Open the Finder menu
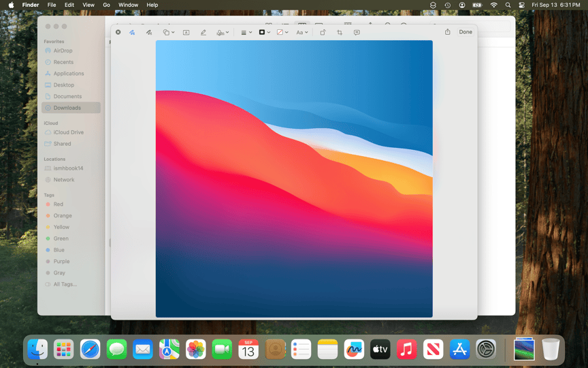The width and height of the screenshot is (588, 368). (x=31, y=5)
